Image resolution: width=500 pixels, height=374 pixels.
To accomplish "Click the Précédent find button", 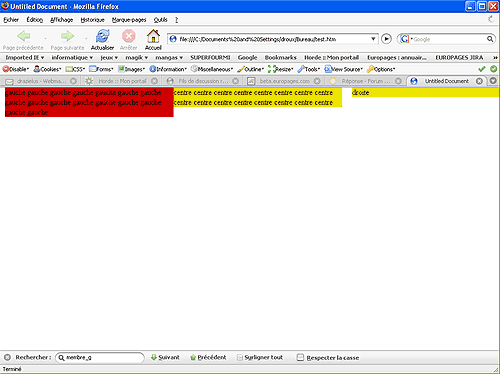I will coord(208,357).
